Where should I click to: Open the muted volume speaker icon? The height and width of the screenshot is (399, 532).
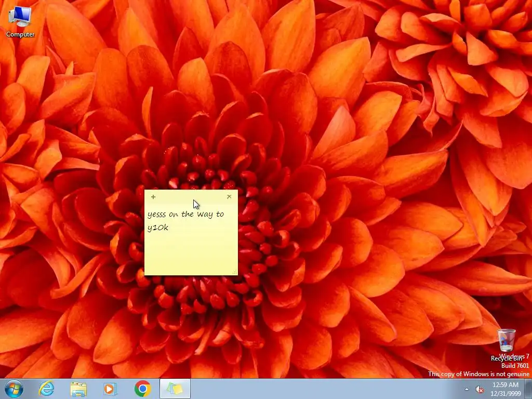coord(480,390)
